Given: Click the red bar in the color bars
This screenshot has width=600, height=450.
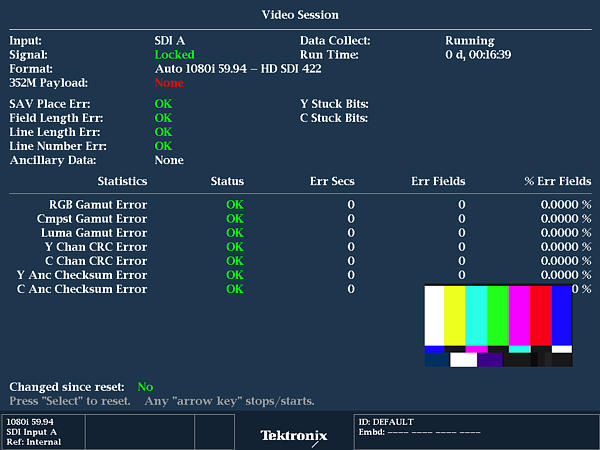Looking at the screenshot, I should 540,315.
